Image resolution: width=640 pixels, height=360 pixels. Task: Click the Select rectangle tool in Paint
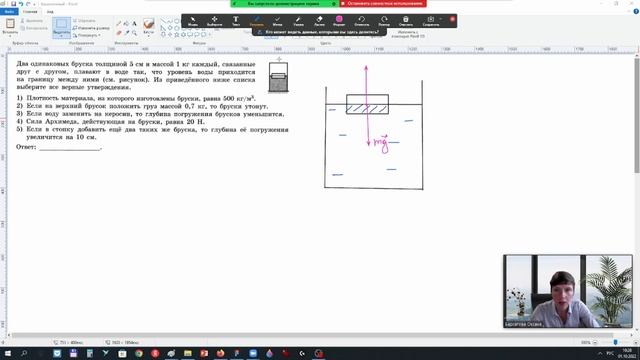62,24
